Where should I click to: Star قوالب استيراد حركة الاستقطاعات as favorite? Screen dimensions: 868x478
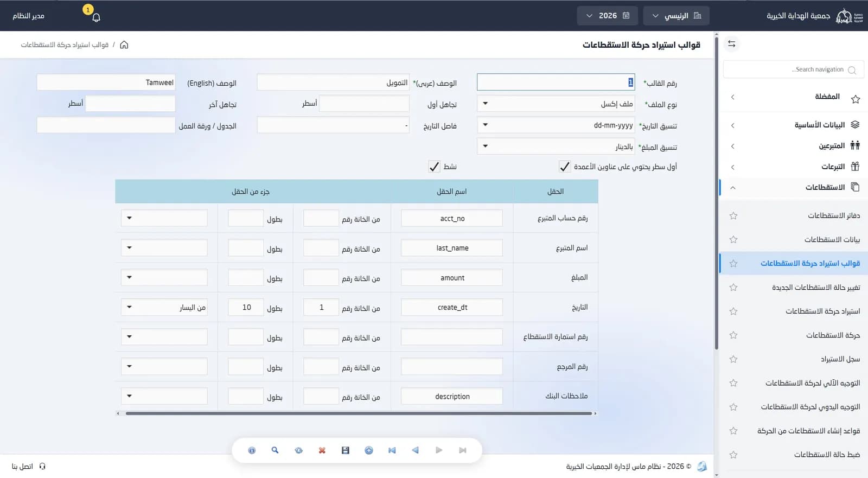click(x=733, y=264)
